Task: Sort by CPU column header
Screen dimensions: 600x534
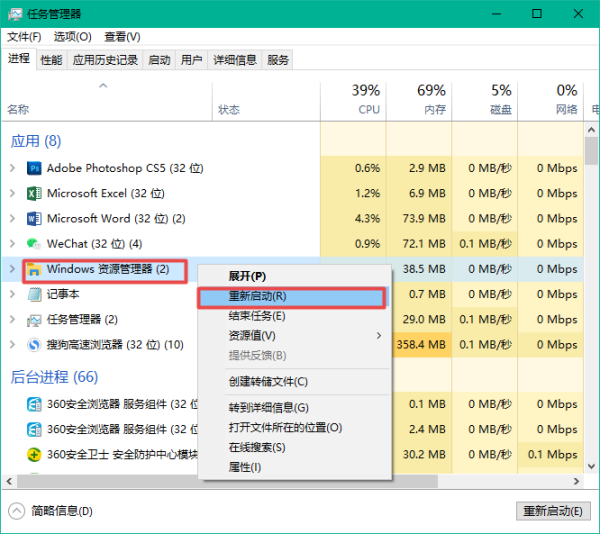Action: click(353, 101)
